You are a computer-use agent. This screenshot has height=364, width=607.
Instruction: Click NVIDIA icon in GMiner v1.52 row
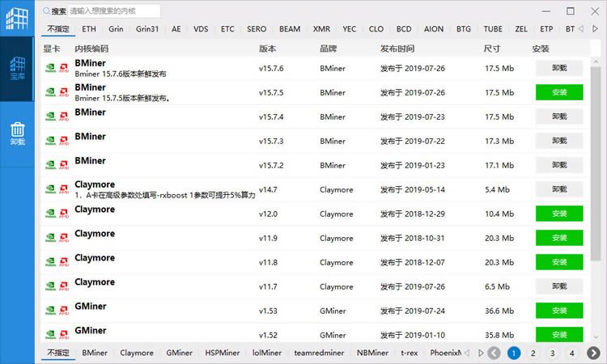coord(51,335)
